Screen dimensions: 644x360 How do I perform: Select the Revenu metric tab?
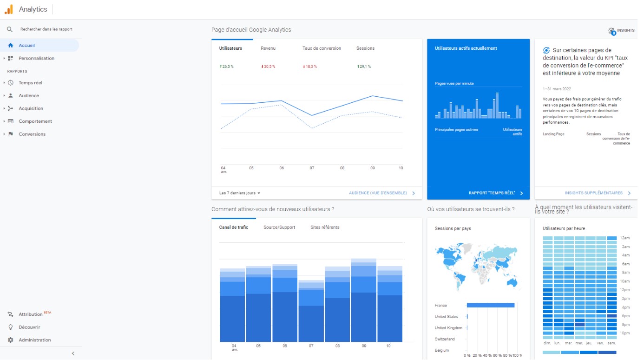point(268,48)
